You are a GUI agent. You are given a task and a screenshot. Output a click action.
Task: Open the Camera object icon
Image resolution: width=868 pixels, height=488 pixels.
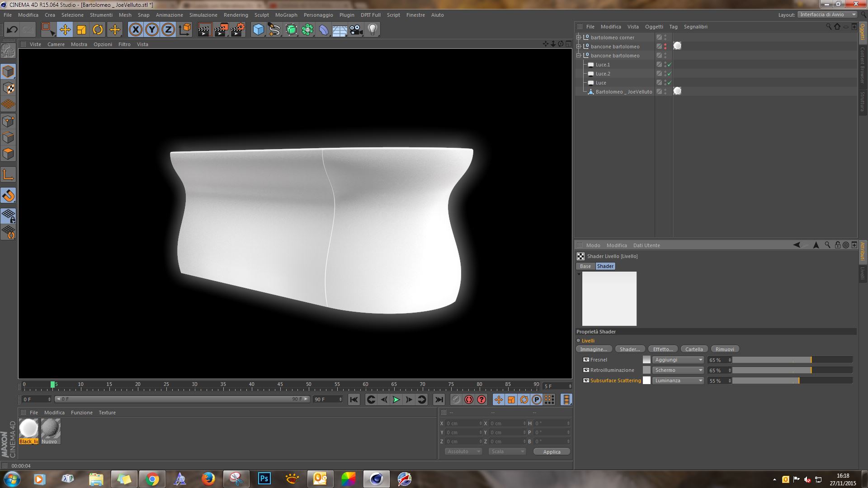356,30
